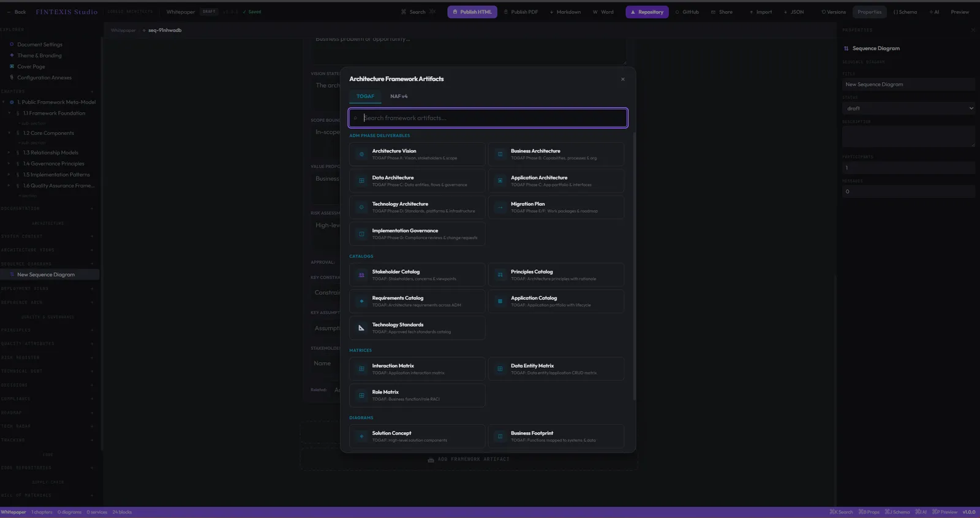The image size is (980, 518).
Task: Click the Cover Page icon in explorer
Action: point(12,66)
